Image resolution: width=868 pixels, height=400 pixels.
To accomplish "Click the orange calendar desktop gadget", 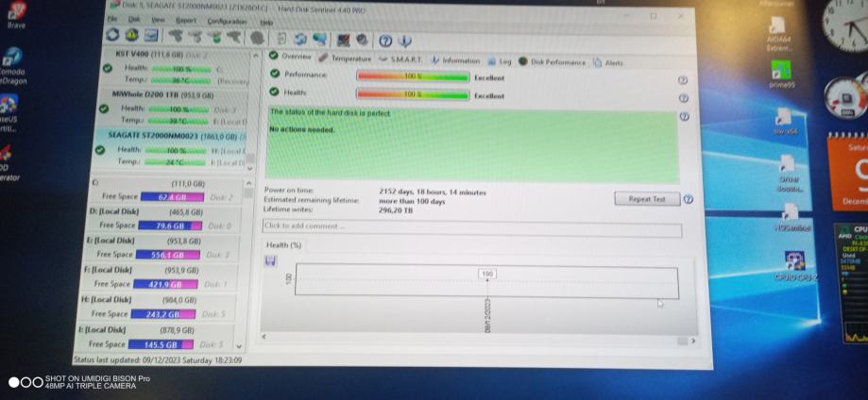I will tap(848, 172).
